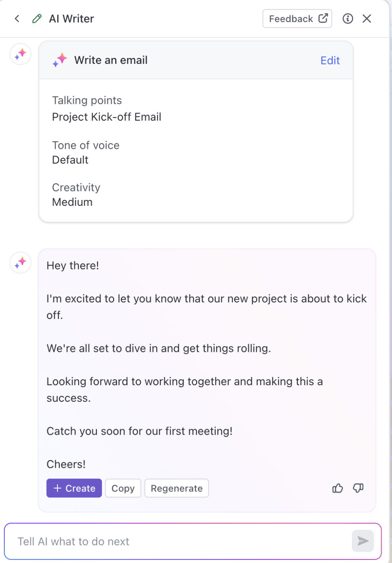Open the info circle icon
The height and width of the screenshot is (563, 392).
click(348, 18)
